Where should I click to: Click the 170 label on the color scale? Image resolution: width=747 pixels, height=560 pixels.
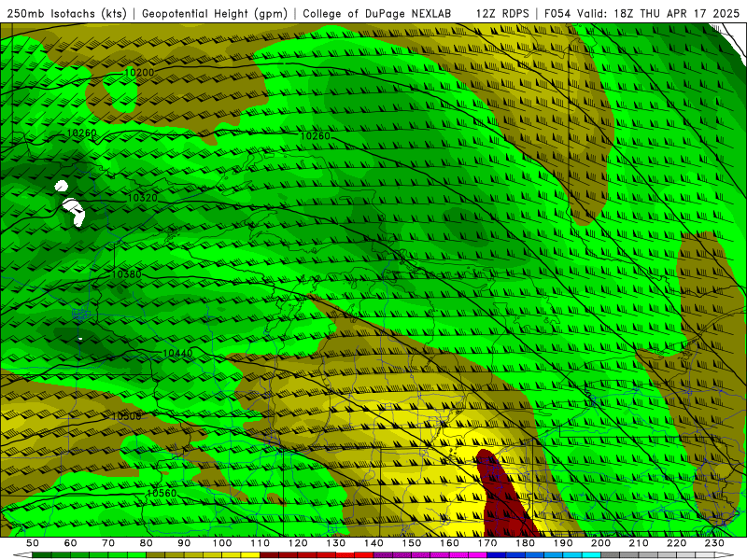[487, 543]
